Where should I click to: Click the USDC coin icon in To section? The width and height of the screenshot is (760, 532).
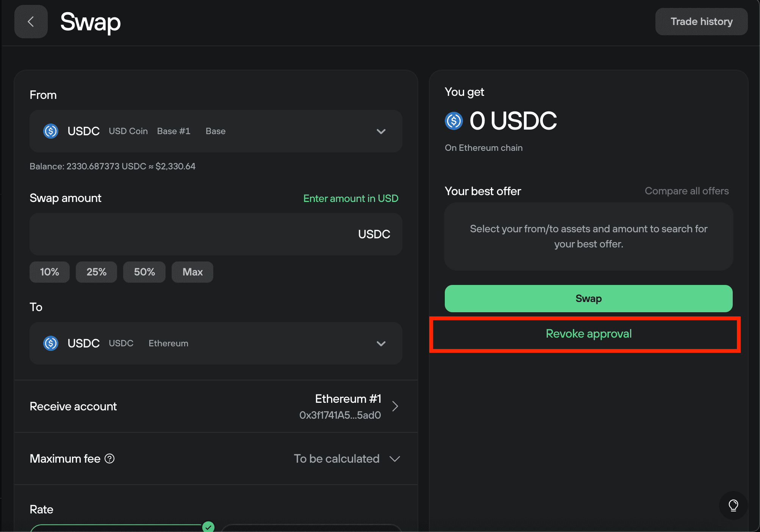click(50, 343)
